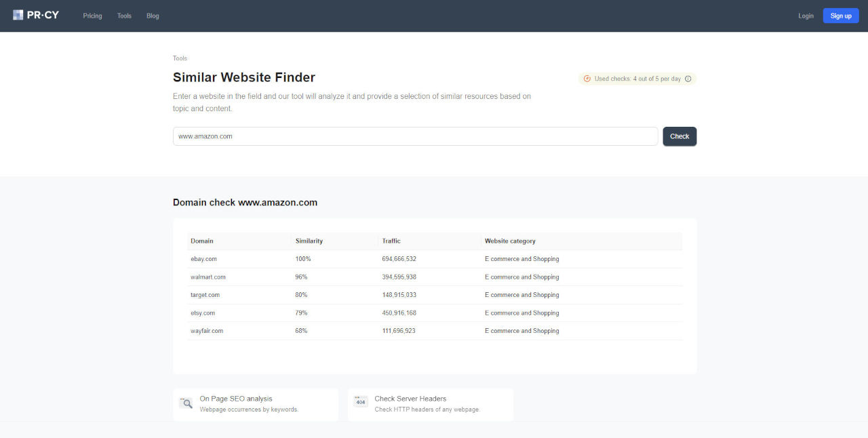
Task: Click traffic value 111,696,923
Action: pyautogui.click(x=399, y=331)
